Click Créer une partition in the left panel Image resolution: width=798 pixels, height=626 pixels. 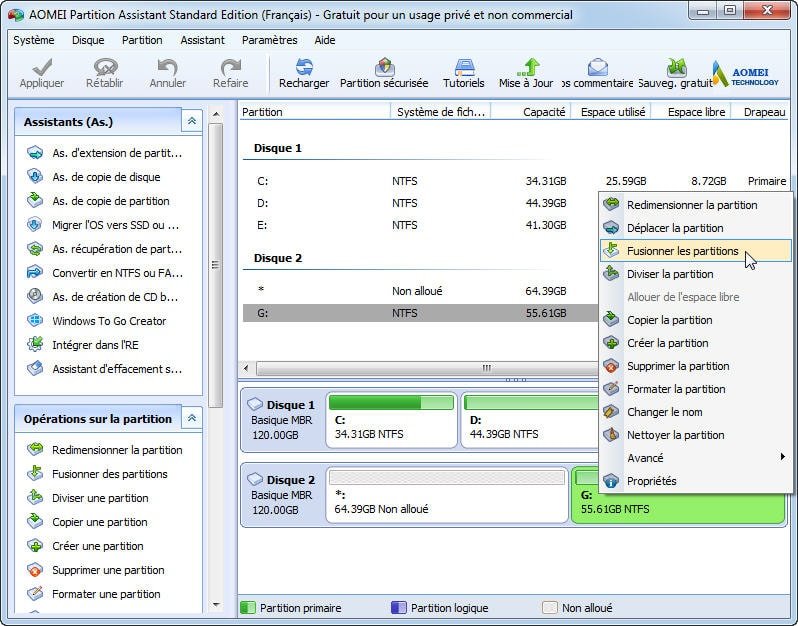pos(86,546)
